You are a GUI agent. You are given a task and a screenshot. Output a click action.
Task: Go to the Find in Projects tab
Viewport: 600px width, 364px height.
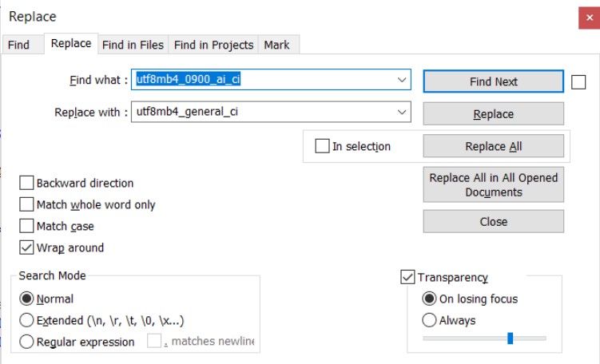213,45
